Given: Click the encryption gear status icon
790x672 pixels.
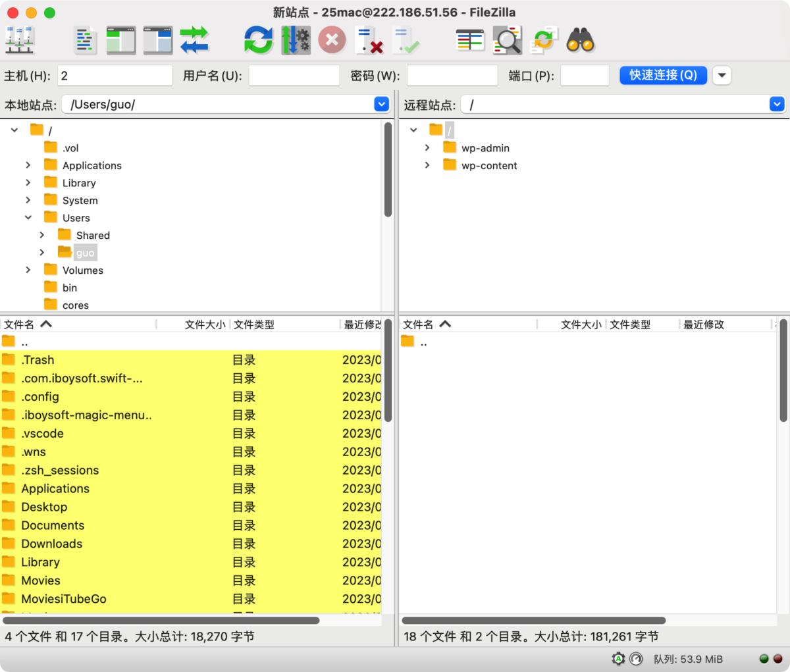Looking at the screenshot, I should point(618,659).
